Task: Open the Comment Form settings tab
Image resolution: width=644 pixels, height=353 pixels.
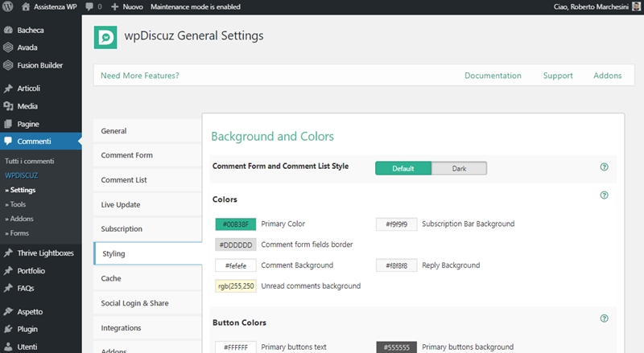Action: [147, 155]
